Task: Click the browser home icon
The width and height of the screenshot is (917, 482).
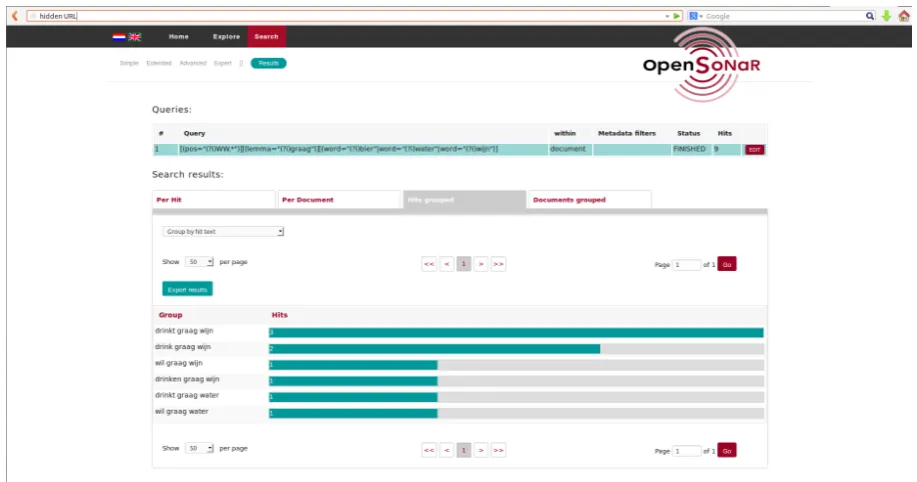Action: 904,16
